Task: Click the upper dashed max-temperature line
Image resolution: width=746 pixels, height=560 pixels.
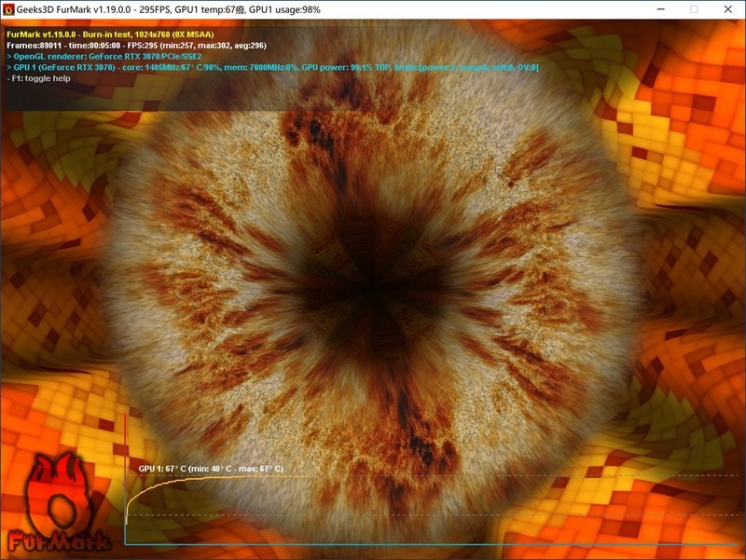Action: click(523, 475)
